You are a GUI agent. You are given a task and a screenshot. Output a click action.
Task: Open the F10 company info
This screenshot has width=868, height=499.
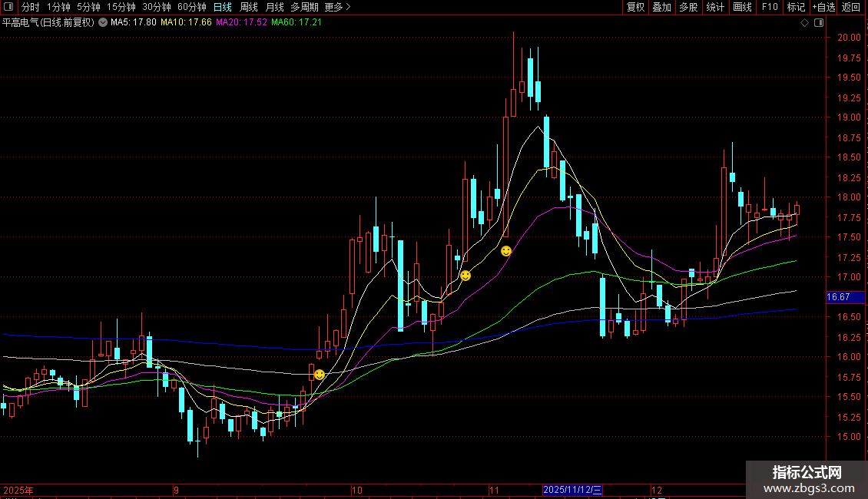pos(770,7)
